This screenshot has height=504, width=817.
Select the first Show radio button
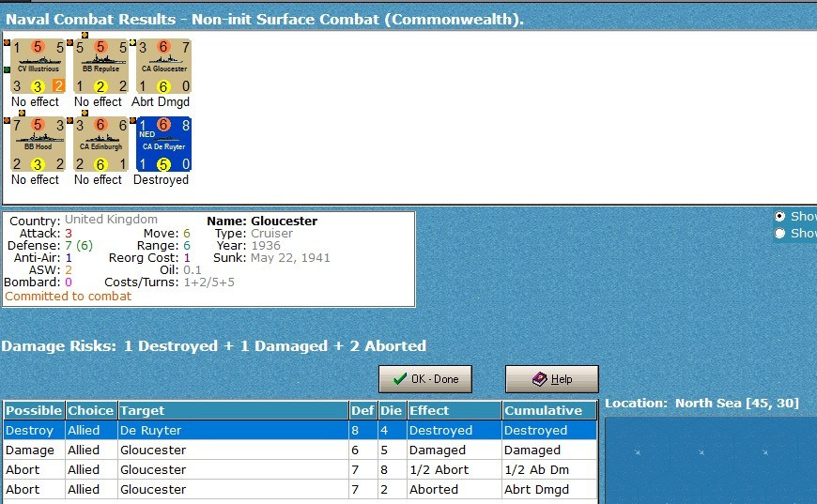tap(779, 216)
